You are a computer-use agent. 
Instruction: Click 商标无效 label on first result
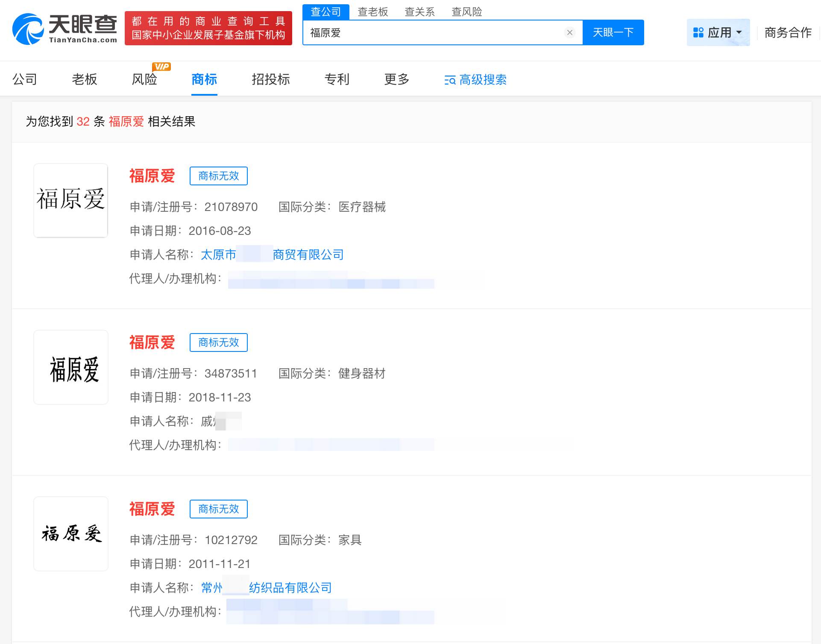[218, 176]
